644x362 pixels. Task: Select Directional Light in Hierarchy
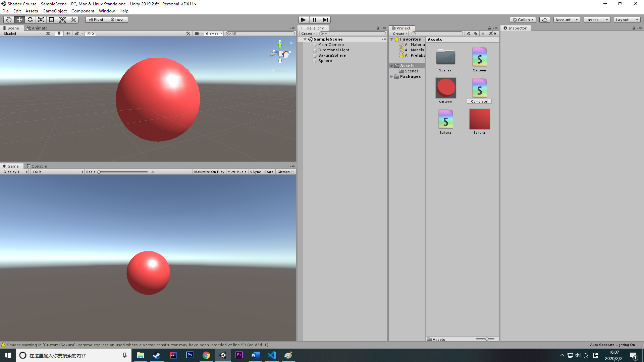click(333, 50)
